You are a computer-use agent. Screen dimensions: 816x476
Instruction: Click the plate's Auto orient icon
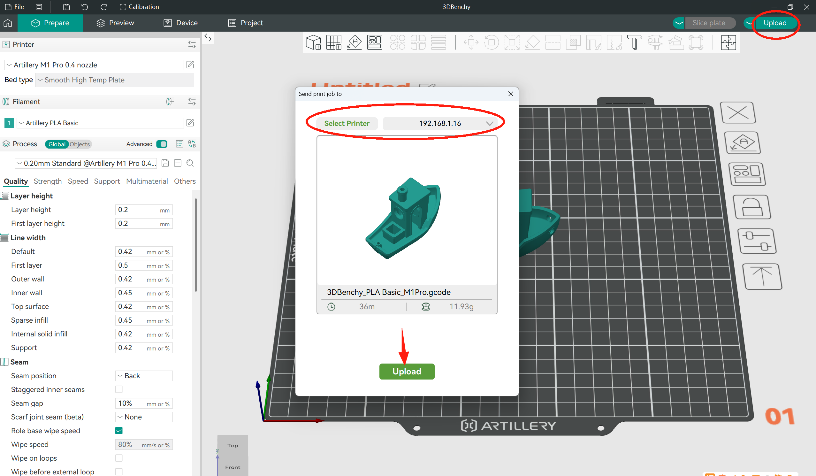tap(743, 143)
